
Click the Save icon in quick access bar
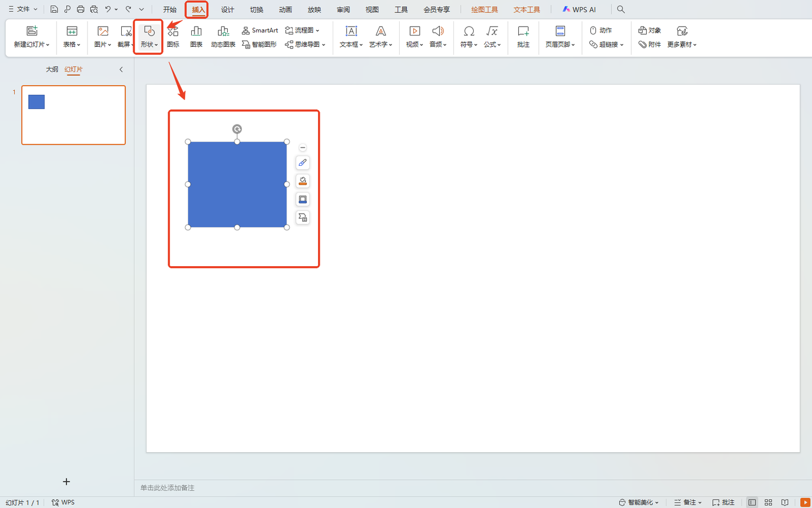point(54,9)
